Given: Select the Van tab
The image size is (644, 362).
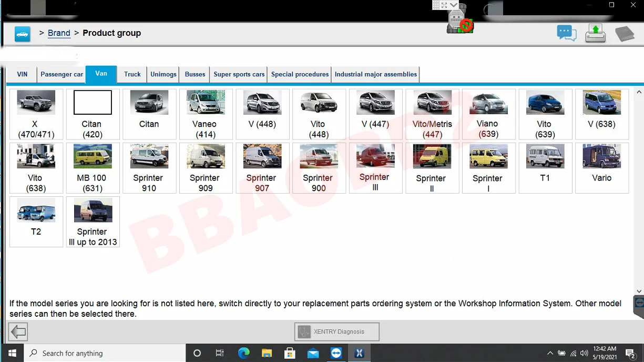Looking at the screenshot, I should (x=101, y=74).
